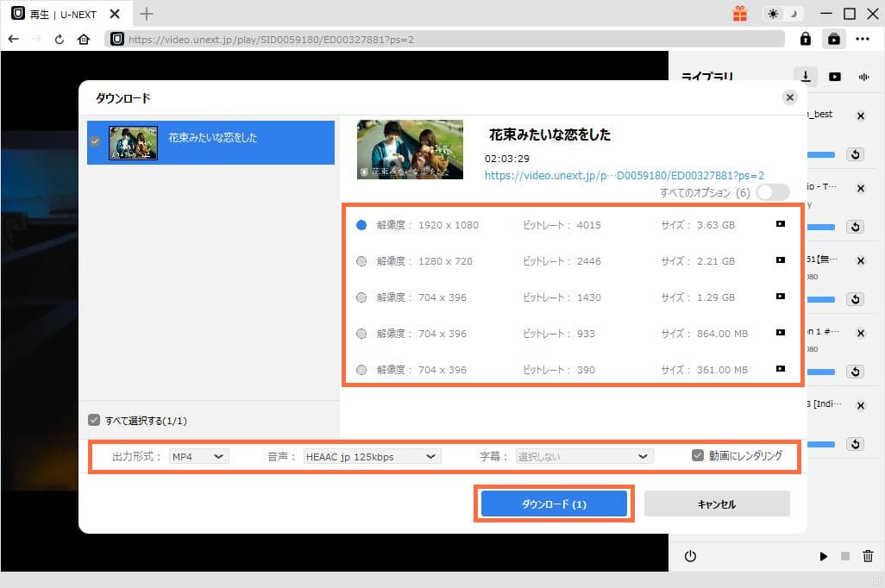Click the 02:03:29 duration text
Viewport: 885px width, 588px height.
click(507, 159)
